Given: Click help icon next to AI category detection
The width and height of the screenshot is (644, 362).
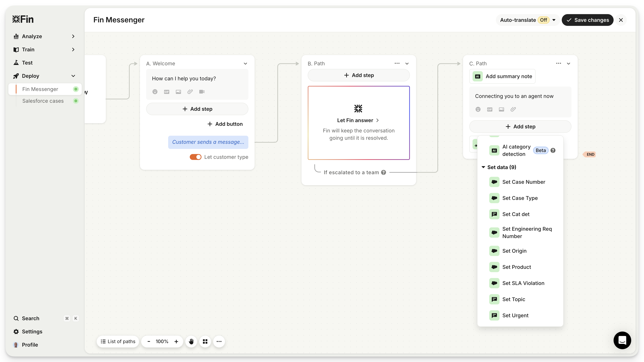Looking at the screenshot, I should click(553, 150).
